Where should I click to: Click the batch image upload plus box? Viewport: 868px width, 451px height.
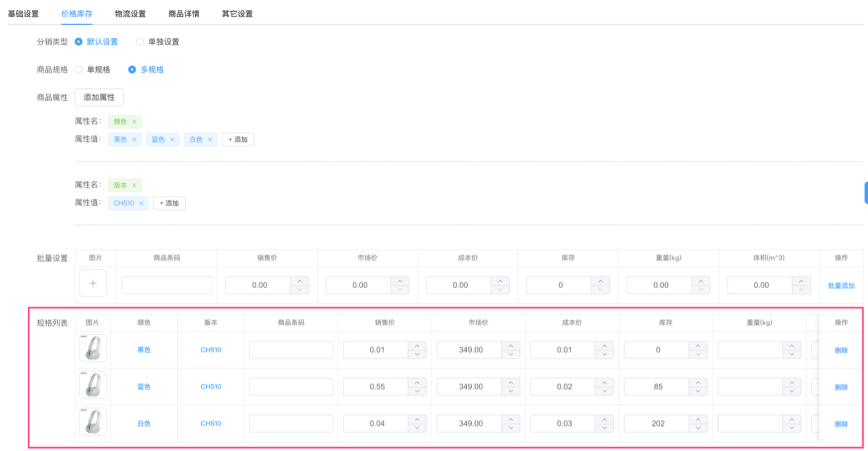coord(93,284)
